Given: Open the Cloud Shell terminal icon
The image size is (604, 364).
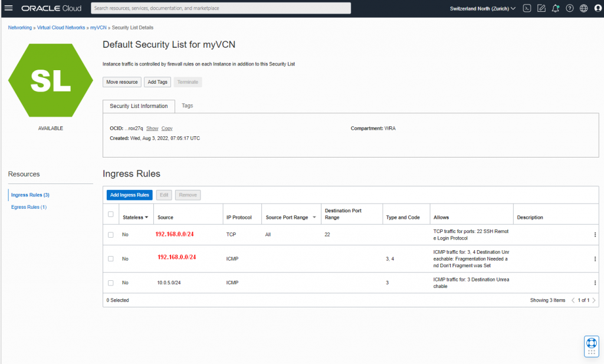Looking at the screenshot, I should [x=527, y=8].
